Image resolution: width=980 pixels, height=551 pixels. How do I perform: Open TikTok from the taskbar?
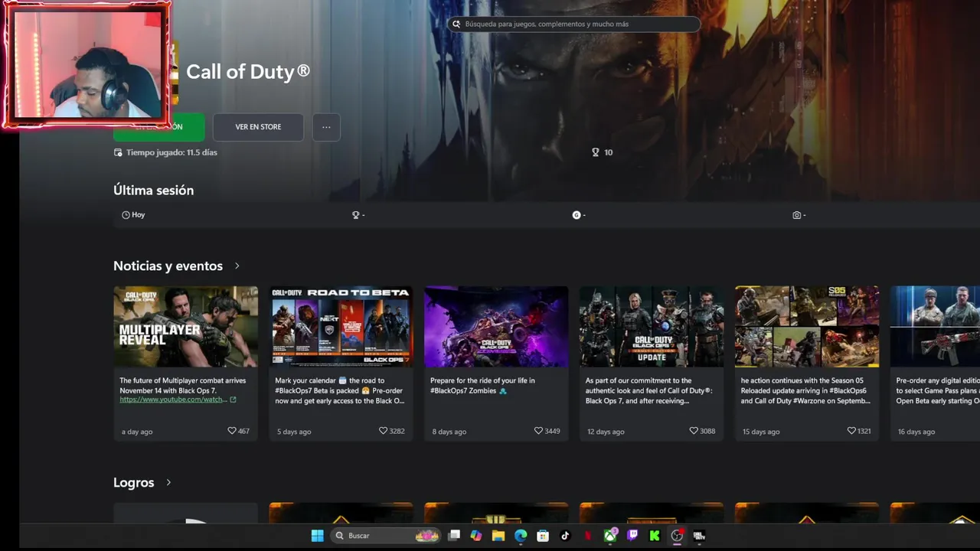[x=565, y=536]
